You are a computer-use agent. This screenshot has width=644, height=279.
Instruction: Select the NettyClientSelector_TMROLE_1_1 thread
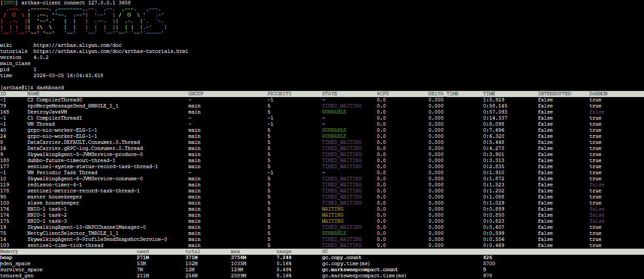coord(72,233)
